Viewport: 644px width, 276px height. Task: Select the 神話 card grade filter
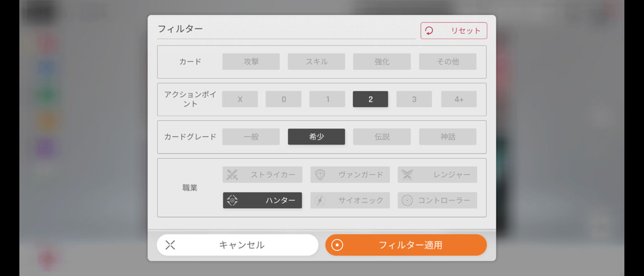[x=448, y=136]
